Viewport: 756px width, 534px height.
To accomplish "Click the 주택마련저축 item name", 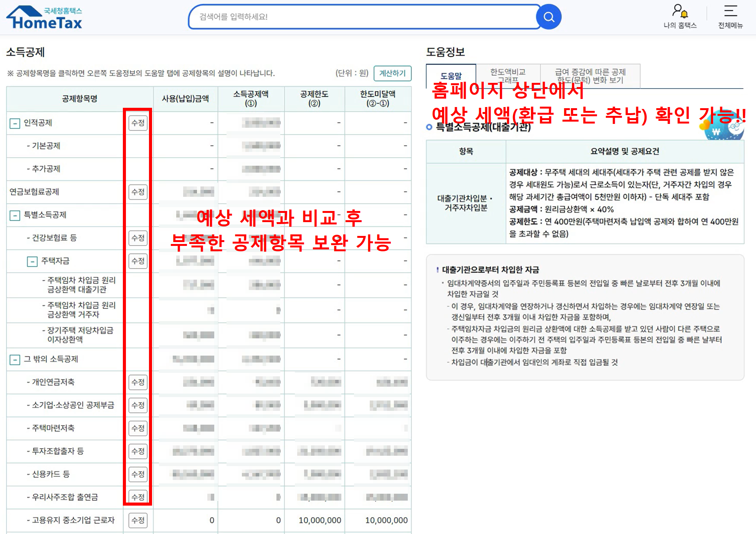I will tap(53, 428).
